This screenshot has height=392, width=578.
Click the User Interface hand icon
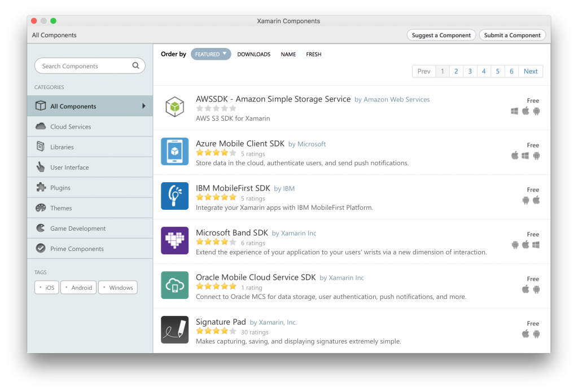pos(41,167)
